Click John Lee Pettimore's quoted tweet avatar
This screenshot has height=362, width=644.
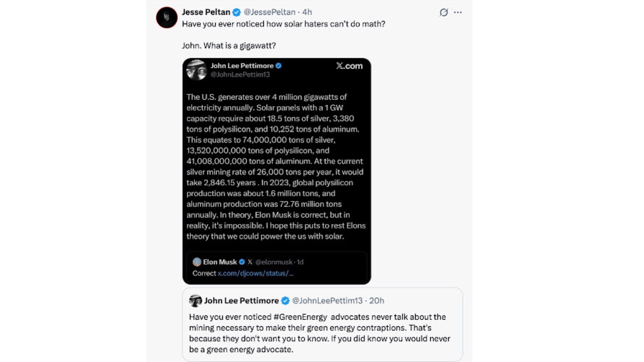195,301
